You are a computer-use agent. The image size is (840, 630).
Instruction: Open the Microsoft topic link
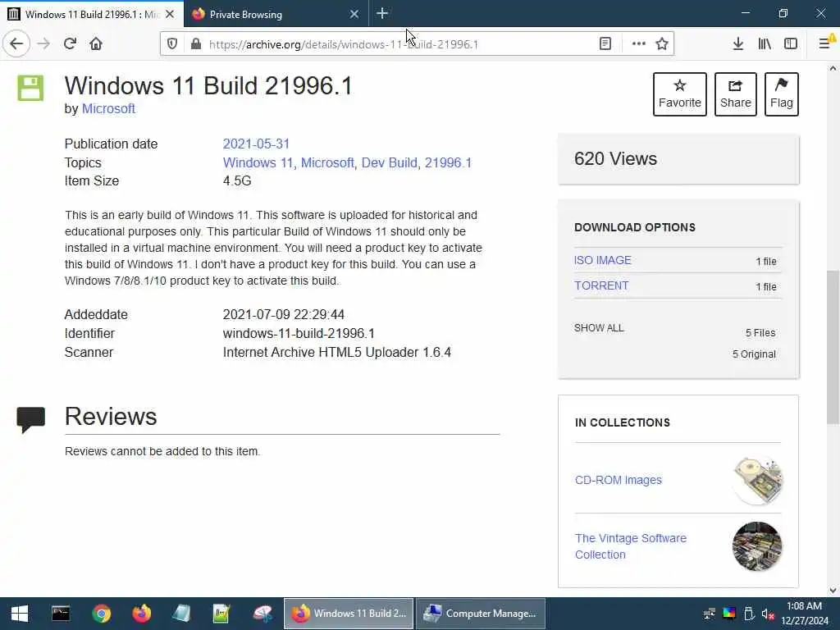[327, 163]
